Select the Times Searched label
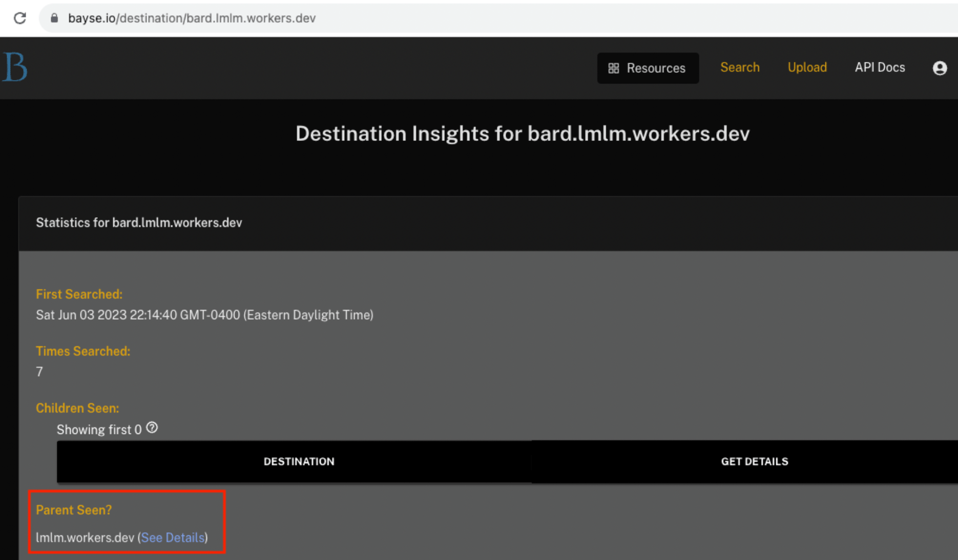 coord(83,351)
